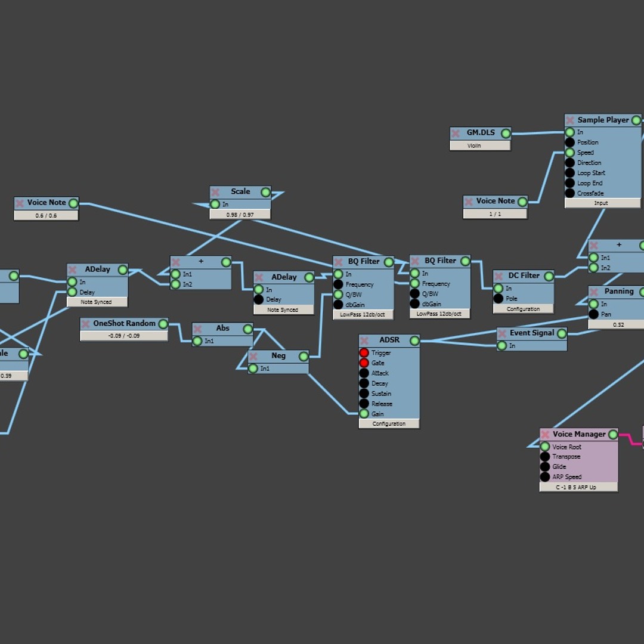Open the DC Filter Configuration footer
The height and width of the screenshot is (644, 644).
pyautogui.click(x=523, y=309)
